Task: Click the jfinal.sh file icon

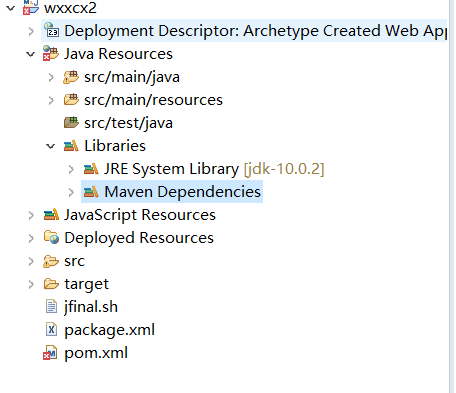Action: [x=51, y=307]
